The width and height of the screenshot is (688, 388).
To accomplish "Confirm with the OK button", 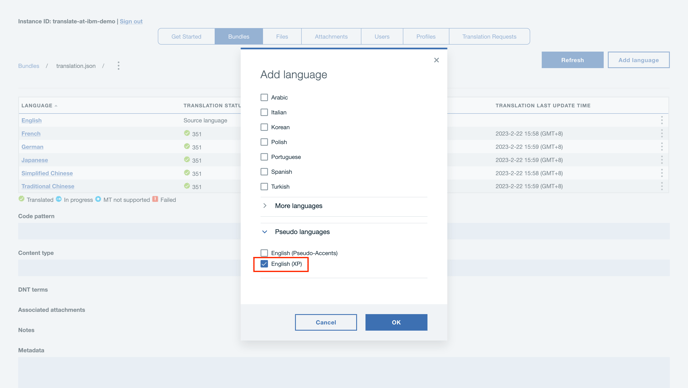I will [396, 322].
